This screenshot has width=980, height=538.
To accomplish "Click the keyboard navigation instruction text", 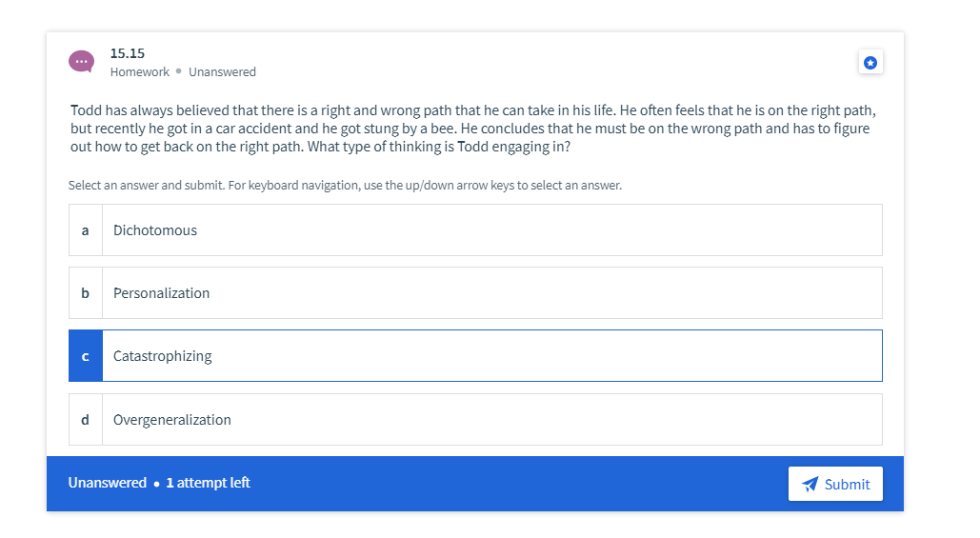I will 345,186.
